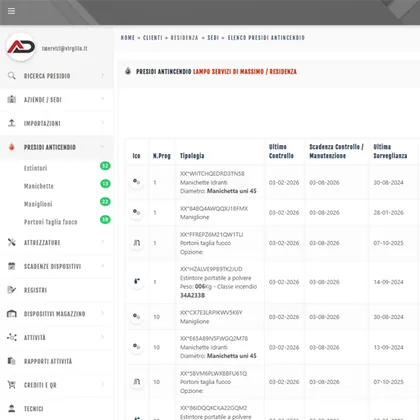
Task: Click Maniglioni green count badge
Action: coord(105,202)
